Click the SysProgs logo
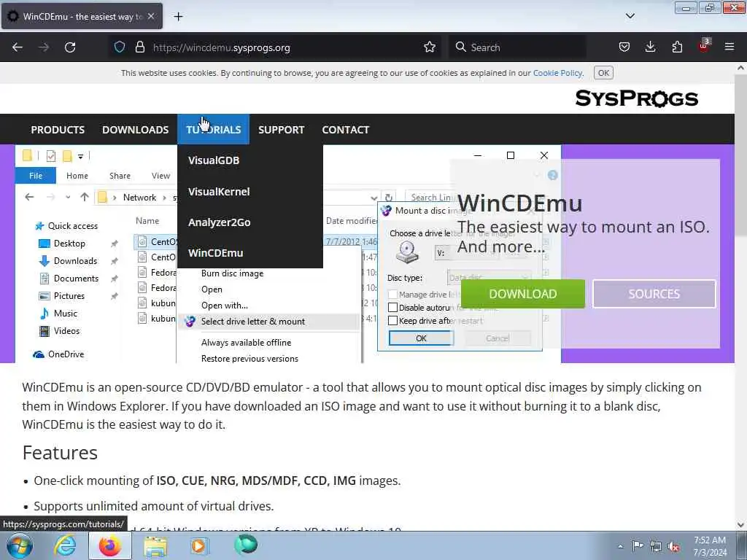Image resolution: width=747 pixels, height=560 pixels. (636, 98)
